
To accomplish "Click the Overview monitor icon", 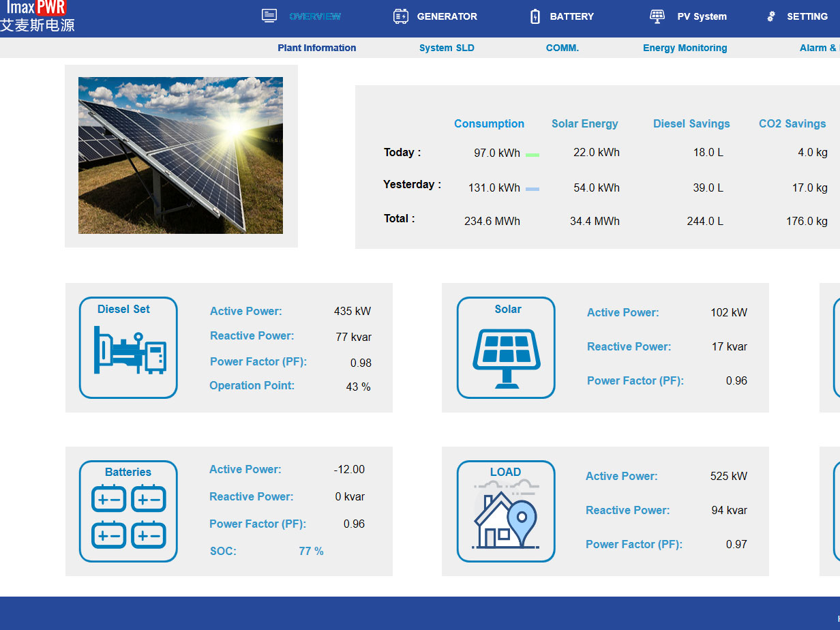I will pyautogui.click(x=269, y=16).
